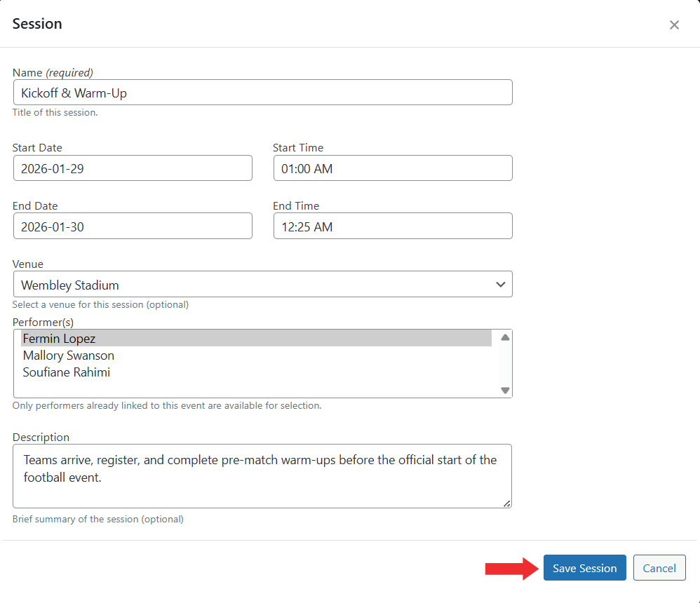This screenshot has width=700, height=603.
Task: Pick Soufiane Rahimi in the performers list
Action: (x=67, y=372)
